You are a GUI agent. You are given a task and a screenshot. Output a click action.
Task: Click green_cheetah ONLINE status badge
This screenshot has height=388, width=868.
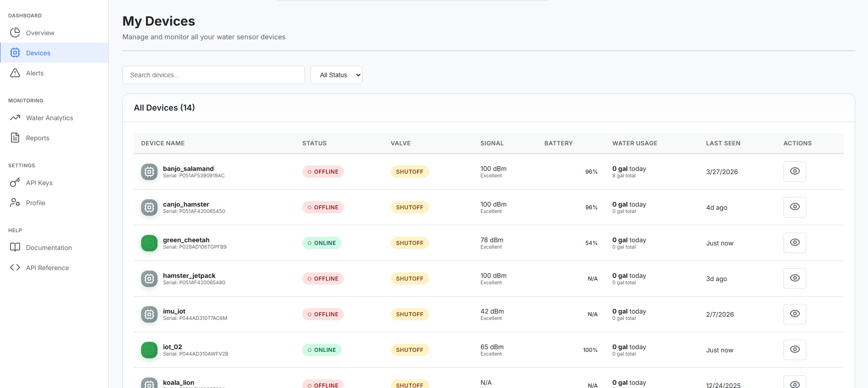[322, 243]
